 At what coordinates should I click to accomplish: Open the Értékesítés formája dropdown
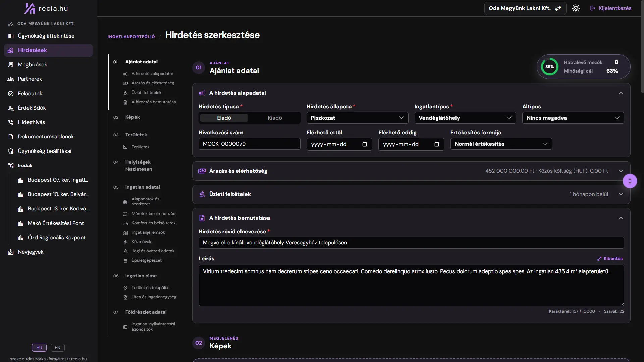pyautogui.click(x=501, y=144)
